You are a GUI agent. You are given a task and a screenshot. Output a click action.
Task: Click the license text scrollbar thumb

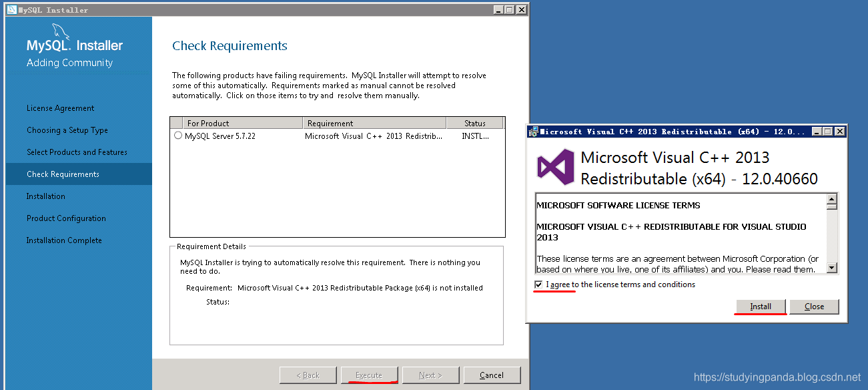[832, 207]
